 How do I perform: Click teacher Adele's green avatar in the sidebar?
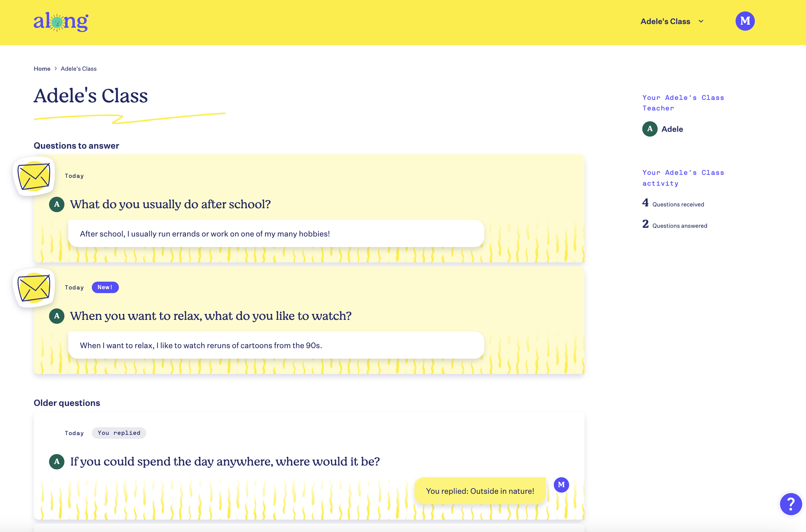650,129
